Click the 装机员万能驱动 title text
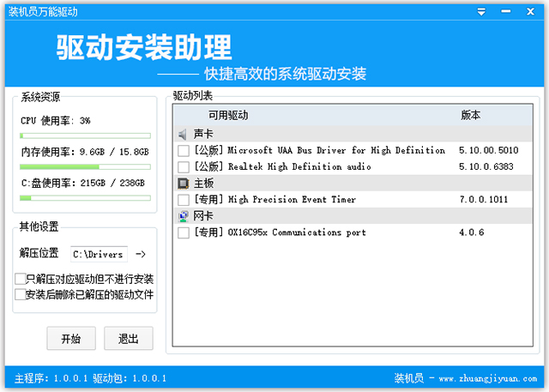This screenshot has height=392, width=549. click(43, 12)
